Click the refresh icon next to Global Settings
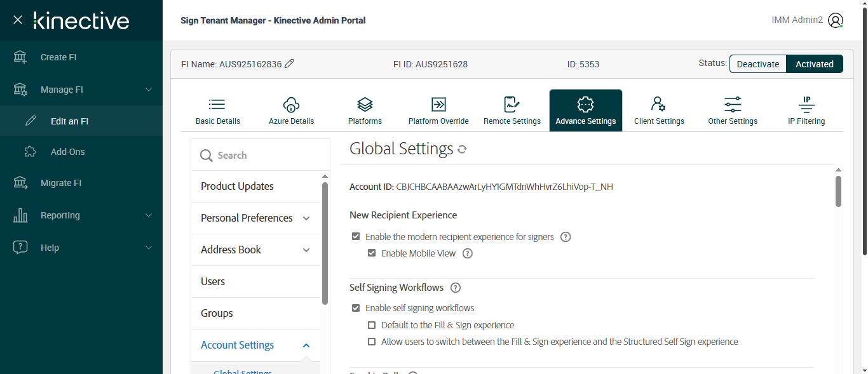 (x=462, y=149)
